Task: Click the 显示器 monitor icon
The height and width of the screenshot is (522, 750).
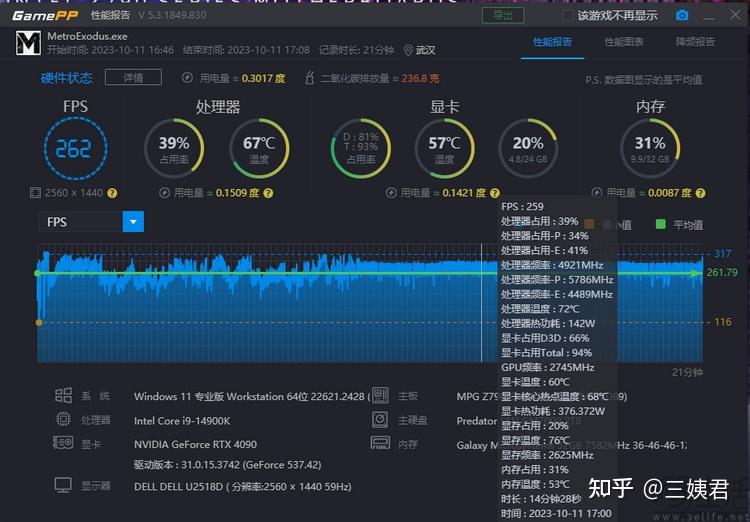Action: pyautogui.click(x=63, y=485)
